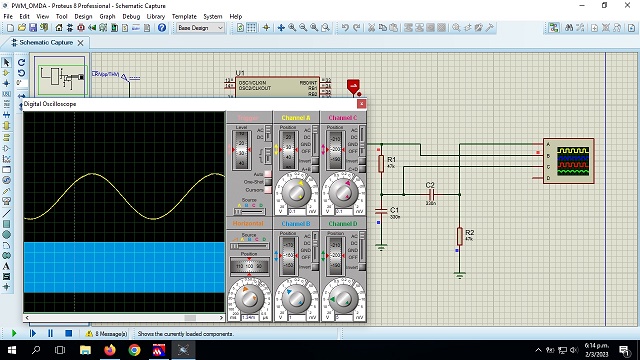
Task: Paste from clipboard icon
Action: click(393, 28)
